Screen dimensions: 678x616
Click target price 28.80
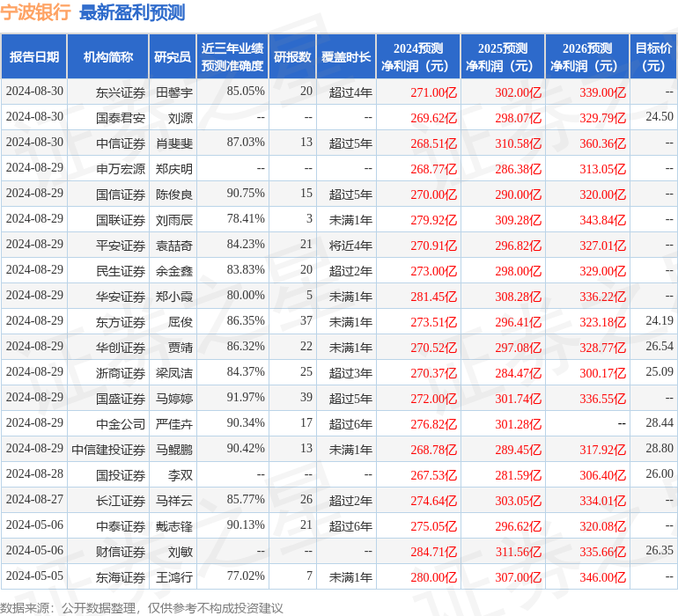pyautogui.click(x=660, y=448)
